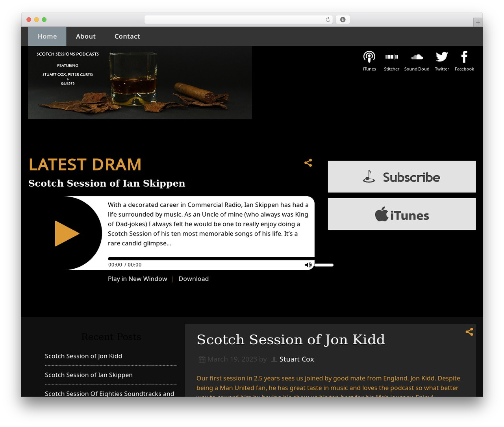Seek on the audio progress bar

[211, 258]
